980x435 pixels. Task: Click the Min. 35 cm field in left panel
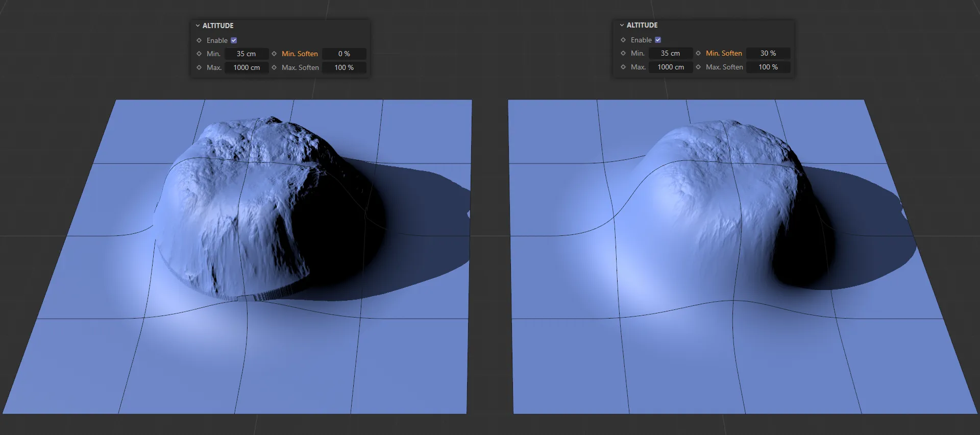pyautogui.click(x=246, y=54)
